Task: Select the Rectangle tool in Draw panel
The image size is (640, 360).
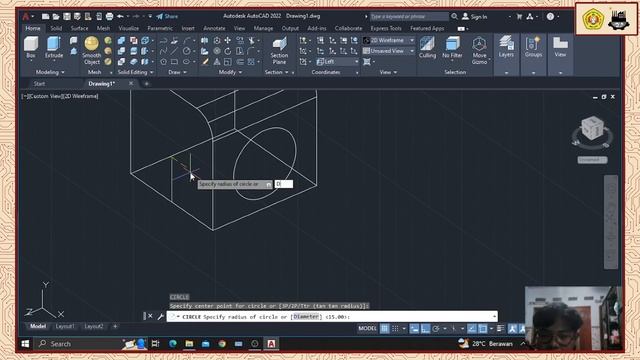Action: (x=175, y=62)
